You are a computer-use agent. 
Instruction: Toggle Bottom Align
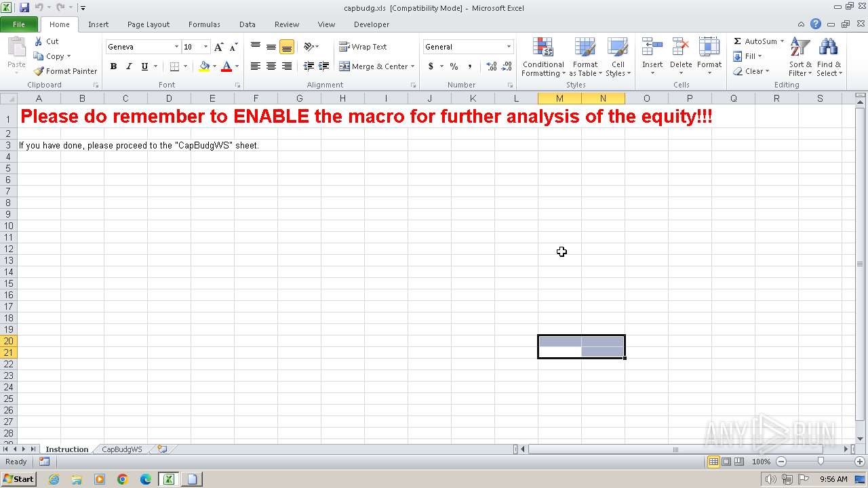[287, 47]
